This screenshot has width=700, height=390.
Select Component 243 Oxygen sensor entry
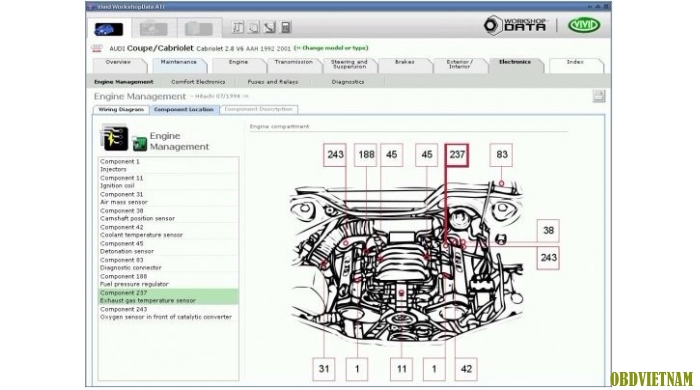coord(168,313)
